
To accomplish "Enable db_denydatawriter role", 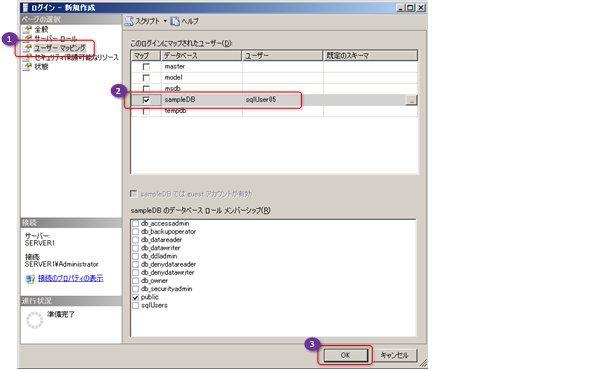I will click(x=135, y=273).
